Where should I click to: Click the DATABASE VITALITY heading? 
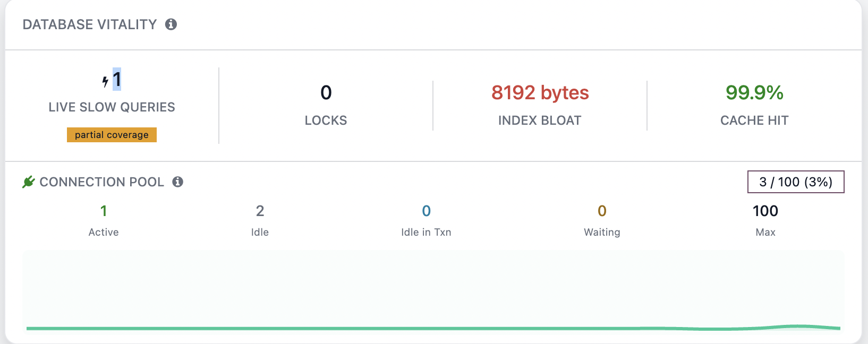90,24
